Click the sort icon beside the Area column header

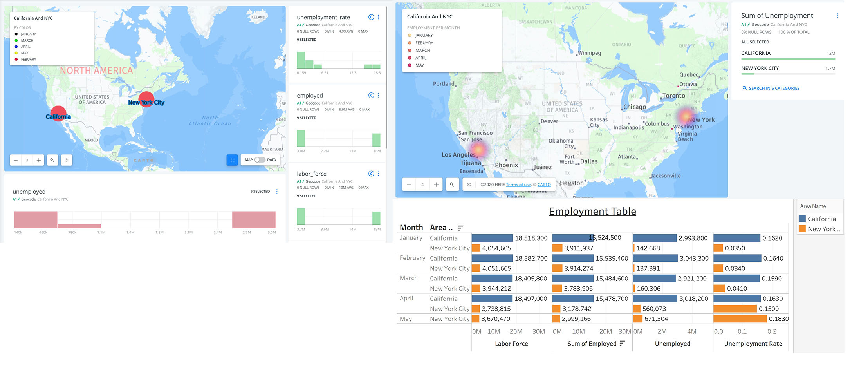pyautogui.click(x=460, y=227)
